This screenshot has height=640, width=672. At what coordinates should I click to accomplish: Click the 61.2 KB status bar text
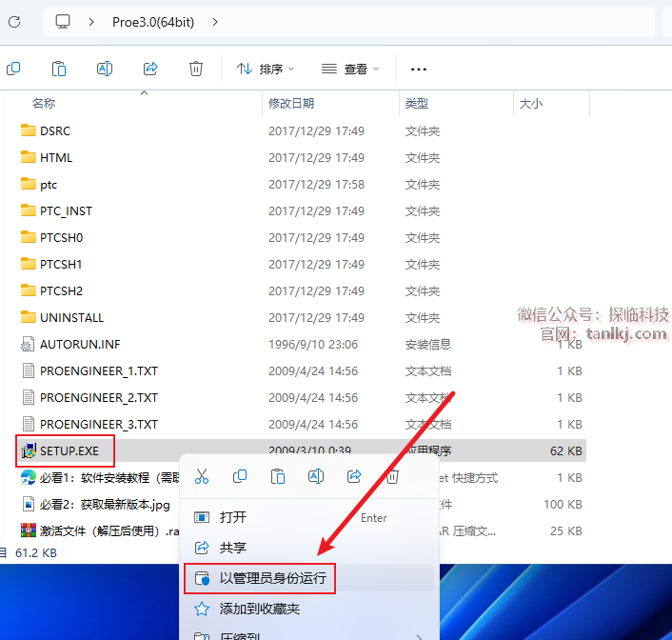[x=36, y=553]
